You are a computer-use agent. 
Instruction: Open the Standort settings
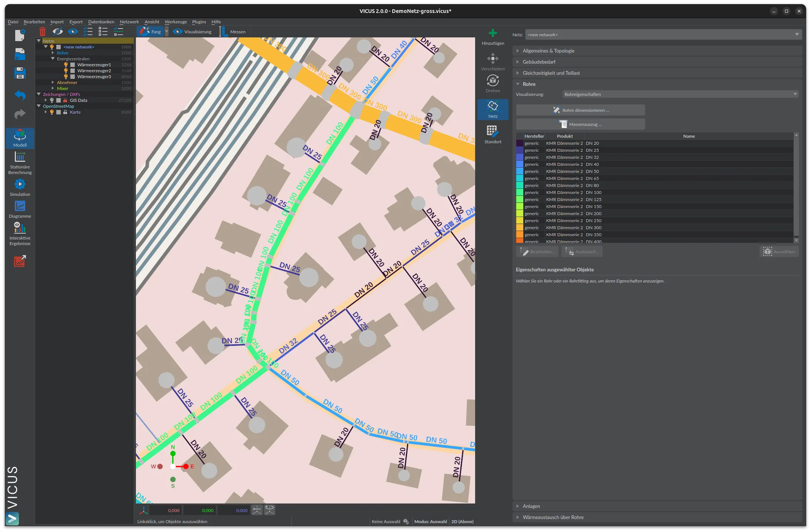[x=493, y=135]
